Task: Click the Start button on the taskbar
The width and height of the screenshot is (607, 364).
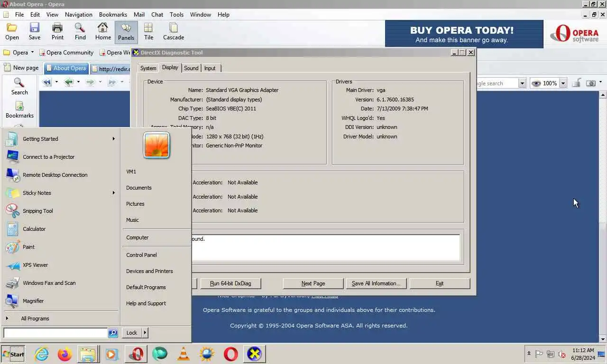Action: [13, 354]
